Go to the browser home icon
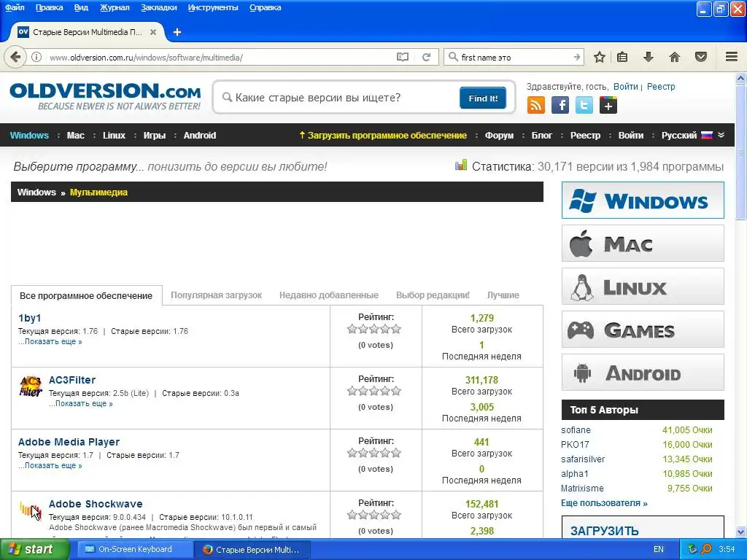The width and height of the screenshot is (747, 560). pos(675,57)
